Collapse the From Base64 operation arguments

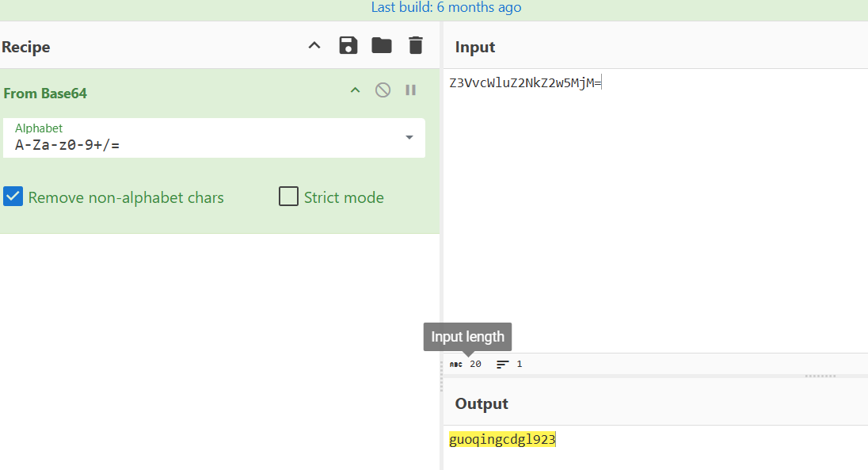point(356,90)
